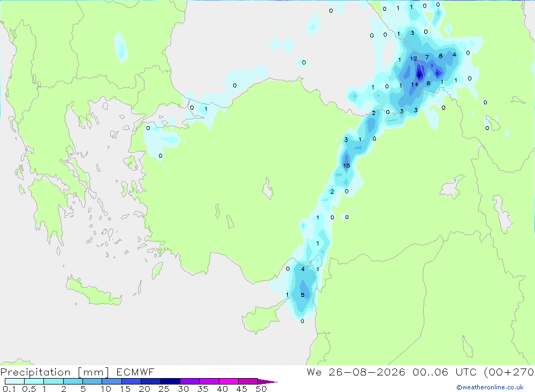Click the 25–30 mm navy legend box
Viewport: 535px width, 392px height.
[170, 381]
